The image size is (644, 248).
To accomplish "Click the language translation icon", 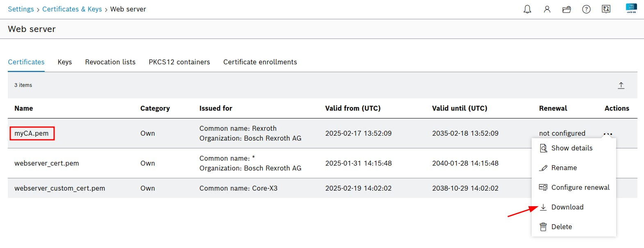I will click(606, 9).
